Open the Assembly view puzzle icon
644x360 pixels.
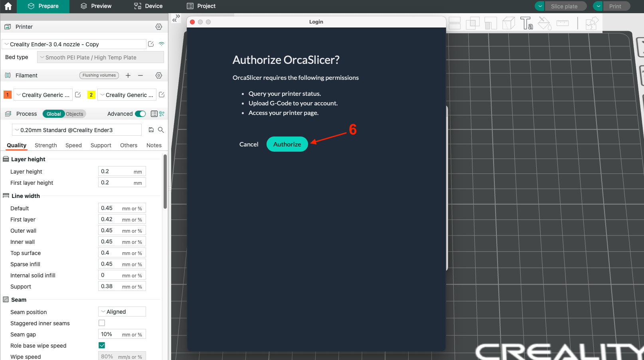coord(592,23)
